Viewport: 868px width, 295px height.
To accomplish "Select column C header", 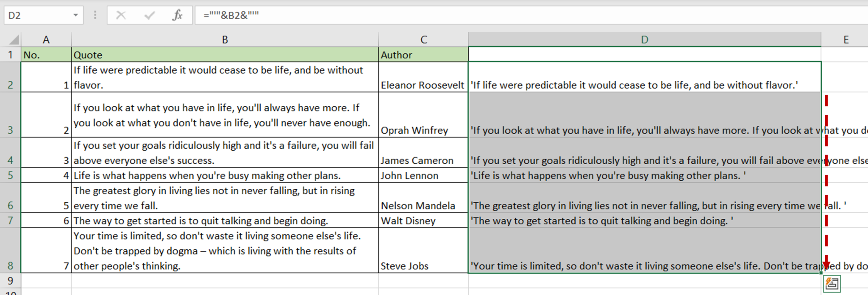I will pos(423,40).
